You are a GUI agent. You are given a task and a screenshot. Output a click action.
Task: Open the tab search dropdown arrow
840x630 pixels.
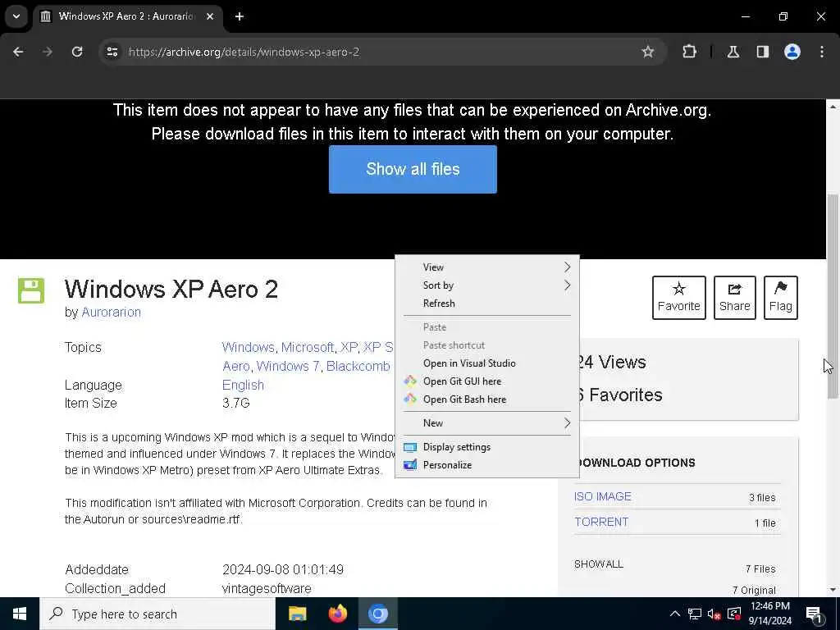(x=16, y=16)
